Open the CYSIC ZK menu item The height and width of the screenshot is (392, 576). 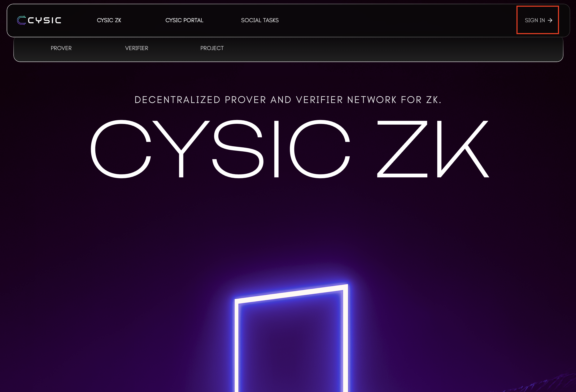pyautogui.click(x=109, y=20)
